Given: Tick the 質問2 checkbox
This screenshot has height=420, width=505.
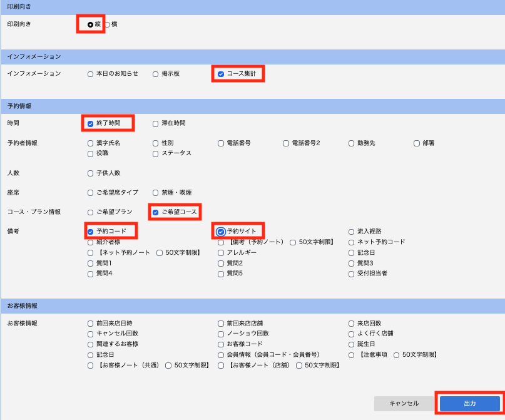Looking at the screenshot, I should [221, 264].
